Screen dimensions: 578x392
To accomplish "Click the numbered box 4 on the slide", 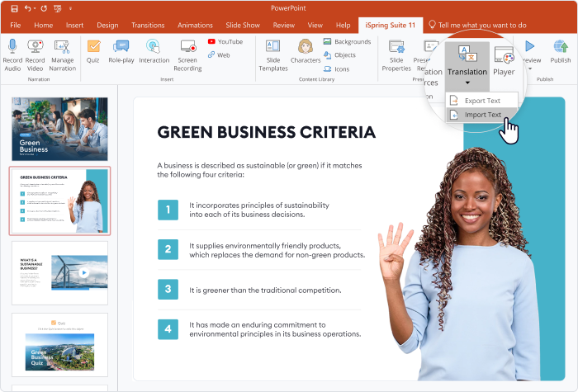I will [168, 329].
